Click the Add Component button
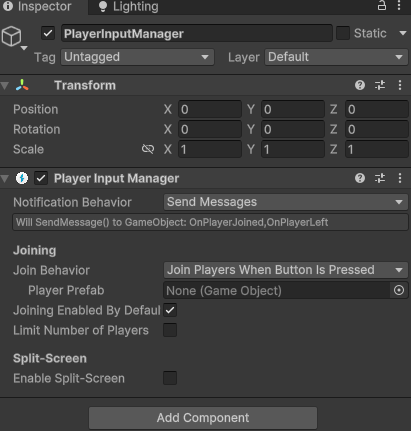 (x=203, y=418)
